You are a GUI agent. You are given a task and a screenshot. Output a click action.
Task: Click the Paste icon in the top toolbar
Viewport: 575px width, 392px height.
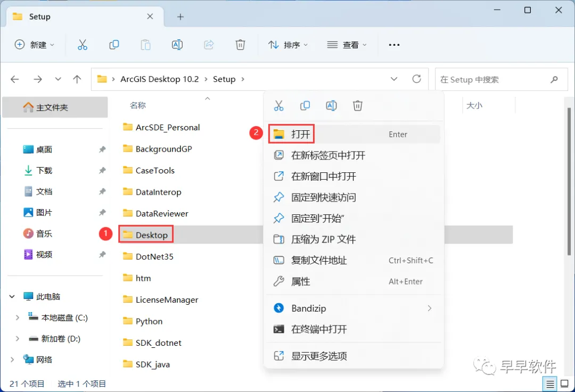click(x=145, y=45)
